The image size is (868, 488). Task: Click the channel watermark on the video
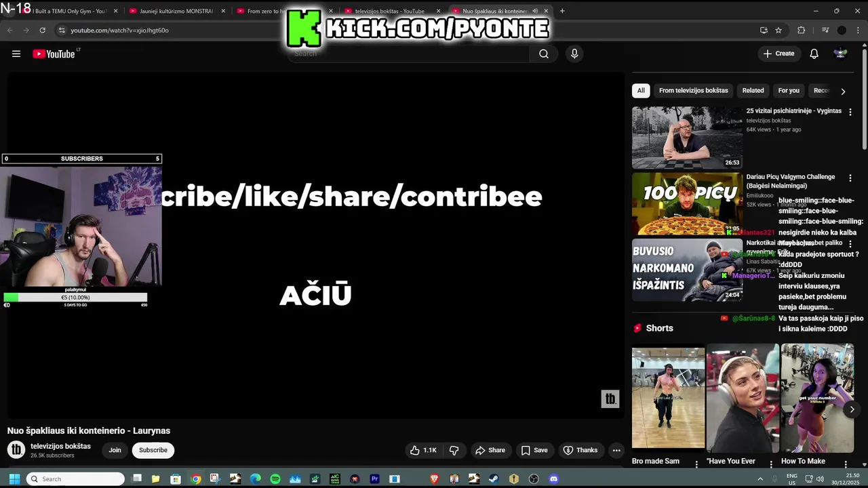610,399
